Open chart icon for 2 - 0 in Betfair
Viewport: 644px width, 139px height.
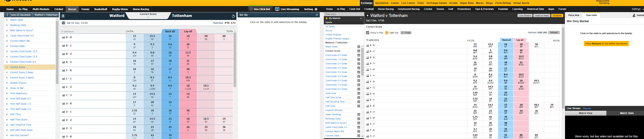point(368,94)
